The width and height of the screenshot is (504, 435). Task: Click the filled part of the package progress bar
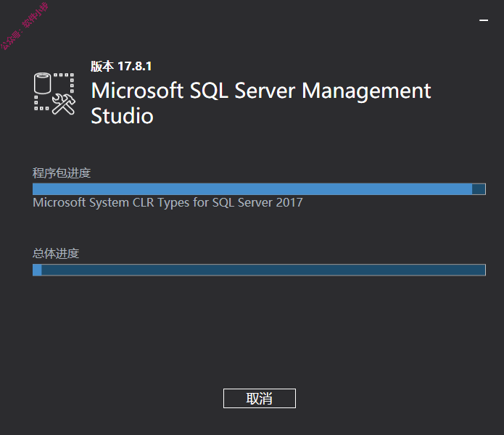(252, 189)
